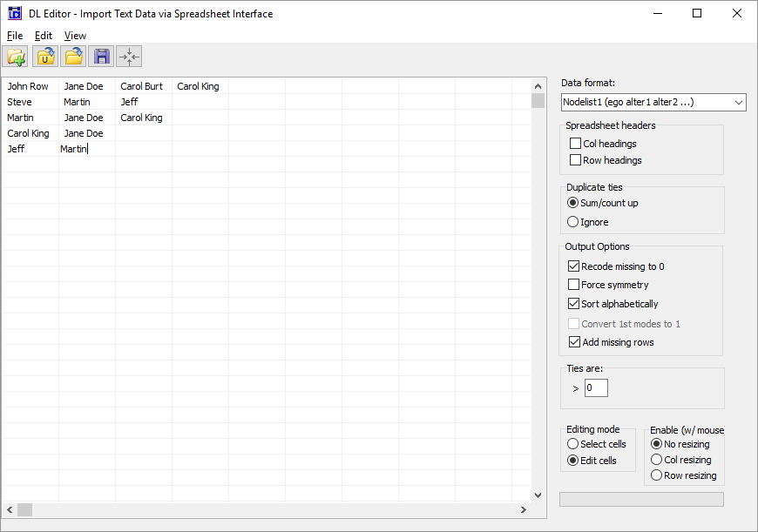Image resolution: width=758 pixels, height=532 pixels.
Task: Click the save floppy disk icon
Action: pos(101,57)
